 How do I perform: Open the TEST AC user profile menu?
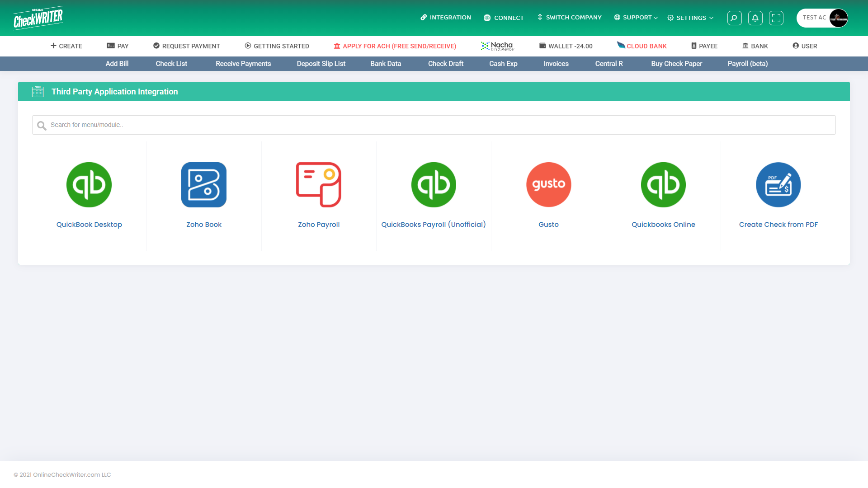click(x=822, y=18)
